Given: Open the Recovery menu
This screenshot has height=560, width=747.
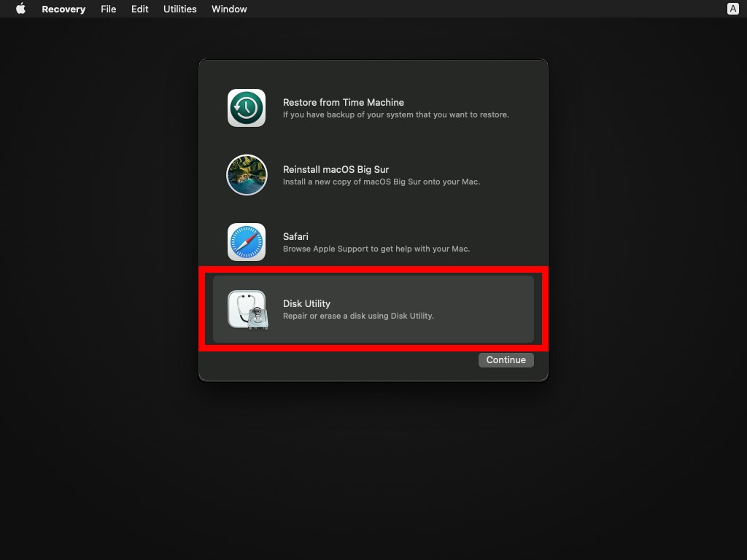Looking at the screenshot, I should click(63, 9).
